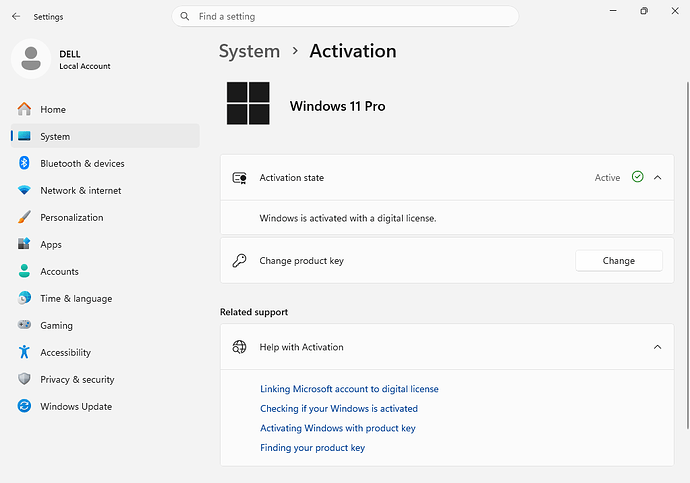Click the System monitor icon
Viewport: 690px width, 483px height.
tap(24, 136)
